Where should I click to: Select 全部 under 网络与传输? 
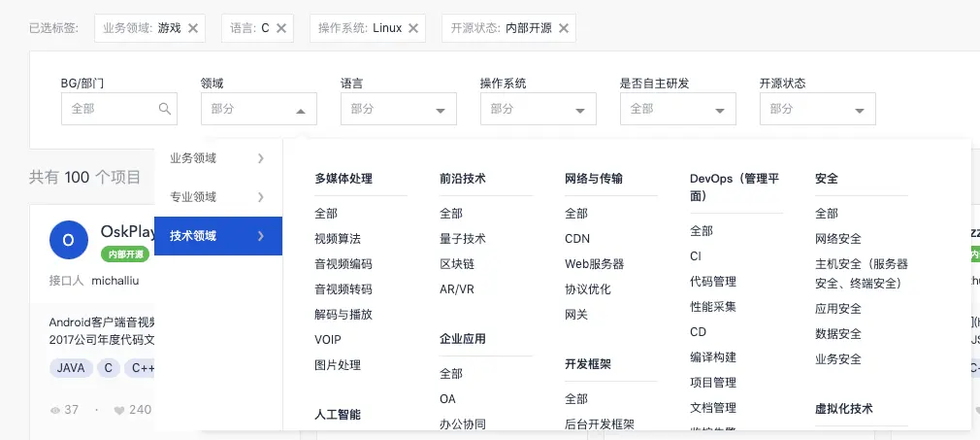576,214
